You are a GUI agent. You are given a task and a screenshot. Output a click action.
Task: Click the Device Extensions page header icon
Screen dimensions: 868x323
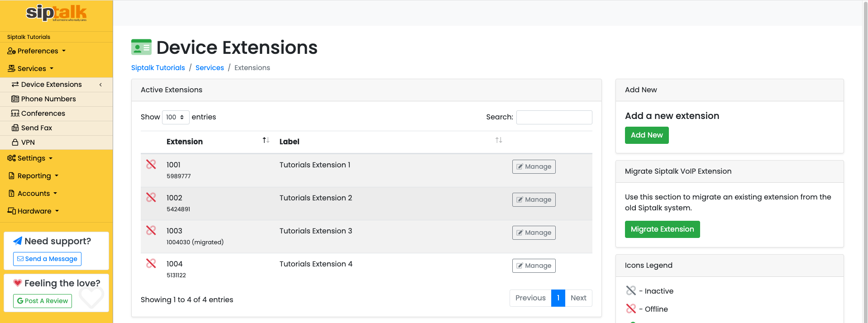tap(141, 47)
